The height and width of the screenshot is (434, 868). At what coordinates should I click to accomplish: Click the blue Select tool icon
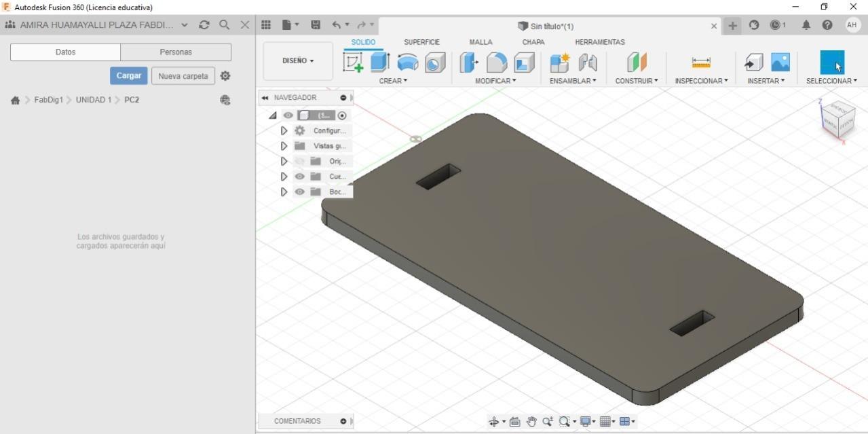[x=832, y=62]
